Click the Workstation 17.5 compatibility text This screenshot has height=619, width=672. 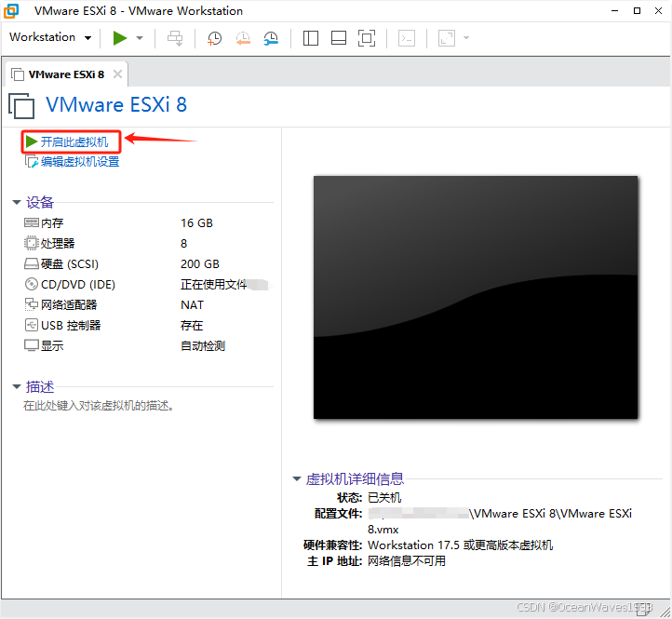pyautogui.click(x=461, y=545)
